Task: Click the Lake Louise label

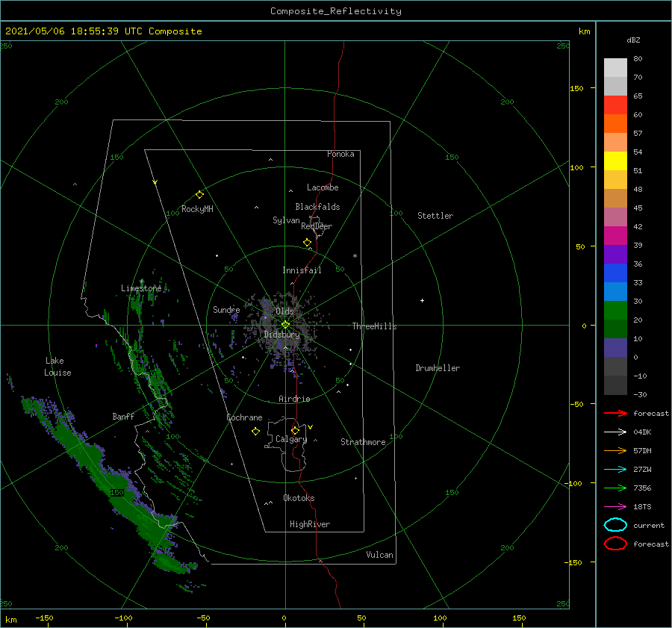Action: [x=57, y=367]
